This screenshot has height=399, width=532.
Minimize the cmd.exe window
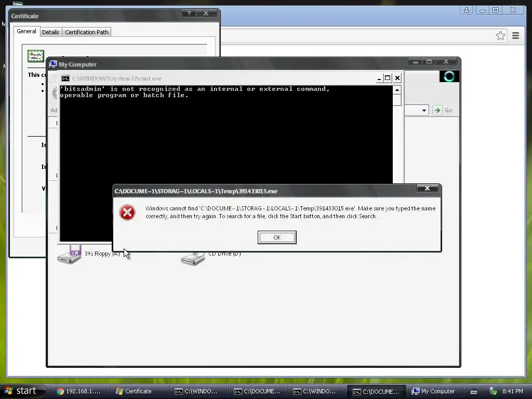[x=379, y=78]
